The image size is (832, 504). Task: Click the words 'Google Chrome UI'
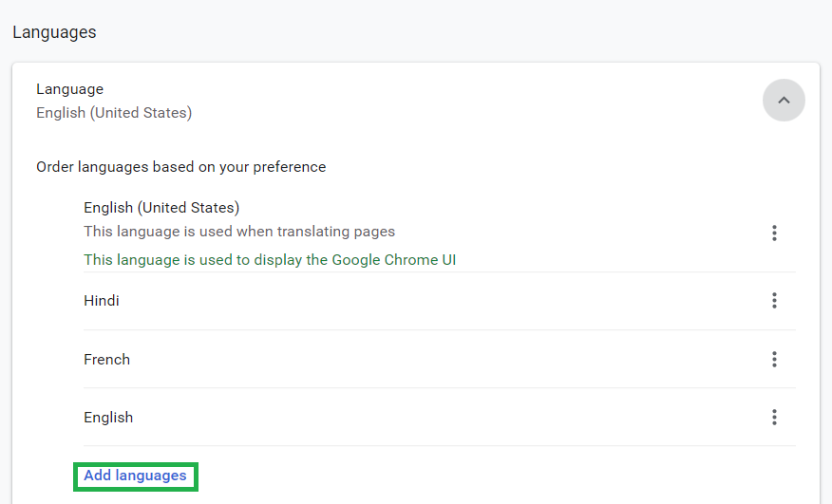click(394, 260)
